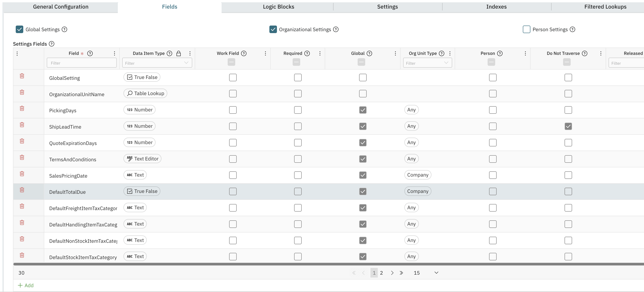Screen dimensions: 644x292
Task: Click lock icon in Data Item Type header
Action: tap(178, 53)
